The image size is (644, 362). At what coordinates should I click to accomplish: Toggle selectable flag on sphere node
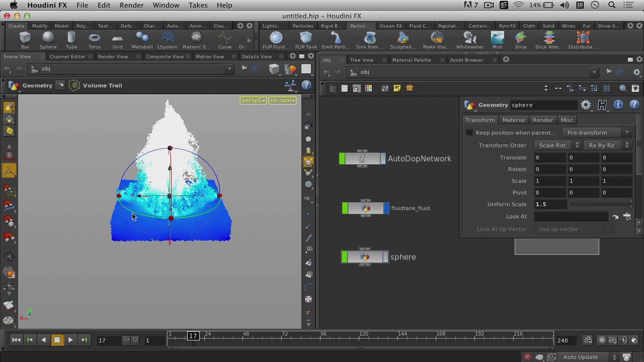pos(344,257)
